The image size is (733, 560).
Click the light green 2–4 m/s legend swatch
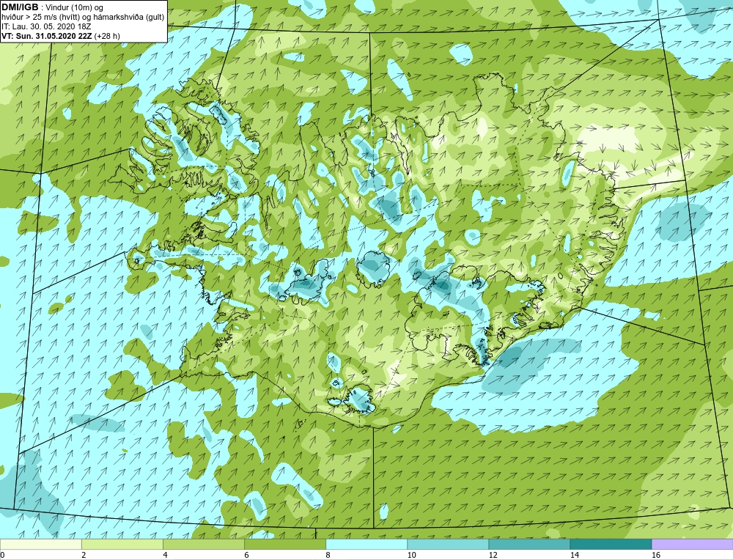[x=122, y=544]
